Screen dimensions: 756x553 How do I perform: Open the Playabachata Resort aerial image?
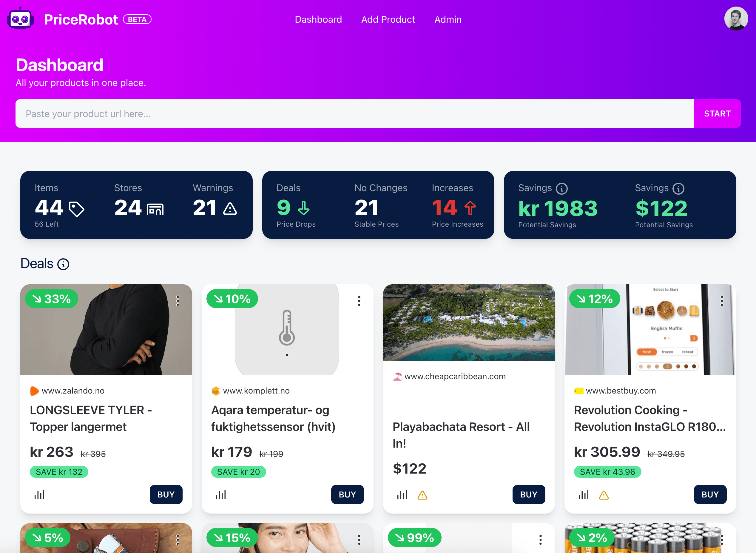[469, 322]
